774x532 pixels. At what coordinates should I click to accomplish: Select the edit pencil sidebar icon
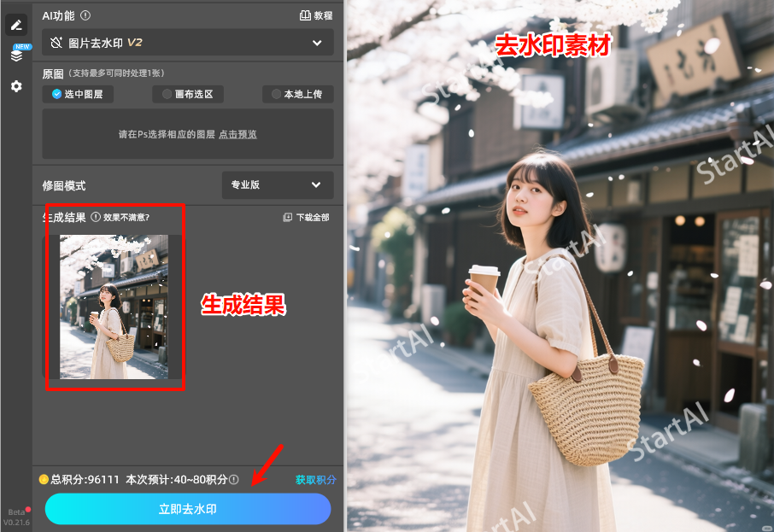point(16,25)
